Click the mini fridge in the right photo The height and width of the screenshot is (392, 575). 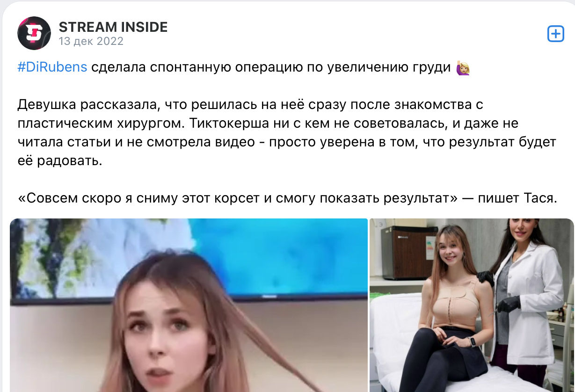(x=409, y=252)
